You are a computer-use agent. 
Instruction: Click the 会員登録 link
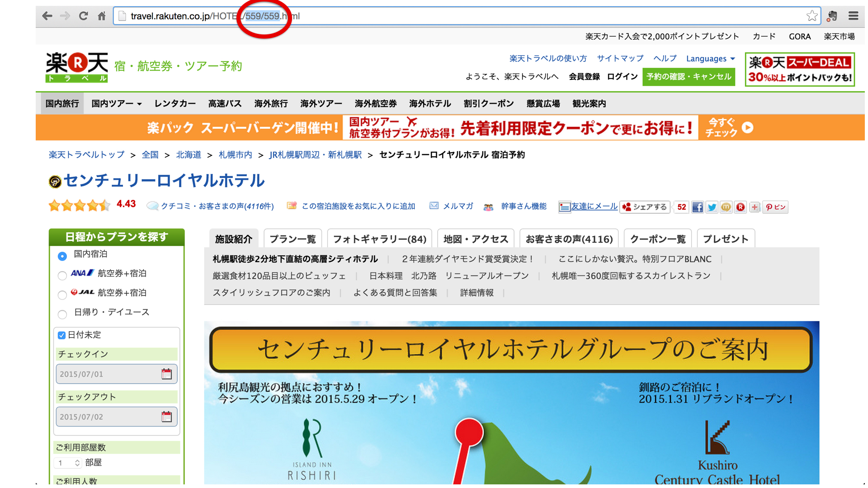click(584, 77)
